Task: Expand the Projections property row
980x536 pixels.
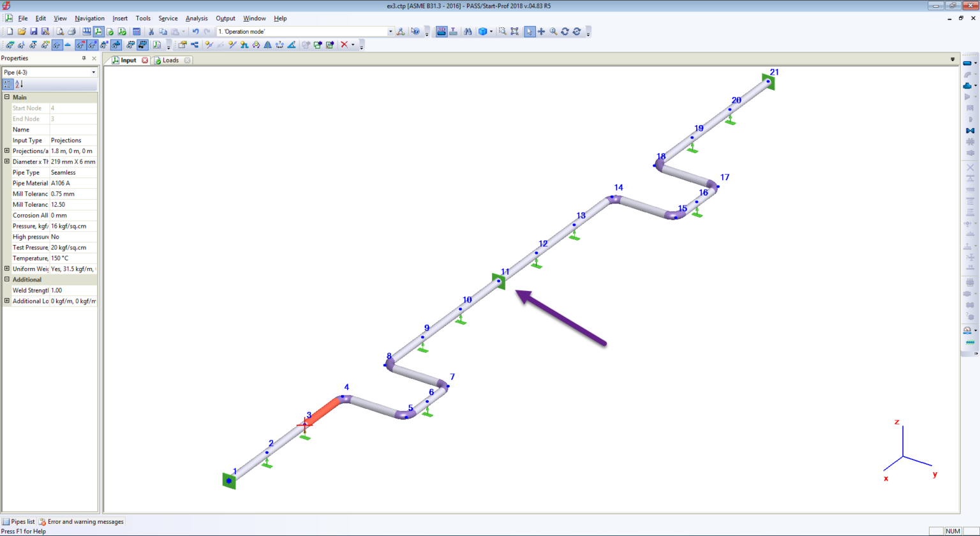Action: click(6, 151)
